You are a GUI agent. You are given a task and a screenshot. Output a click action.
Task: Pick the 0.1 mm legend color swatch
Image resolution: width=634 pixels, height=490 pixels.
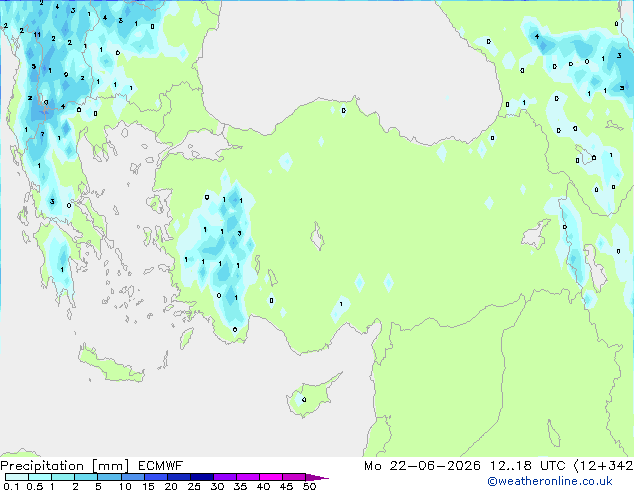[17, 477]
